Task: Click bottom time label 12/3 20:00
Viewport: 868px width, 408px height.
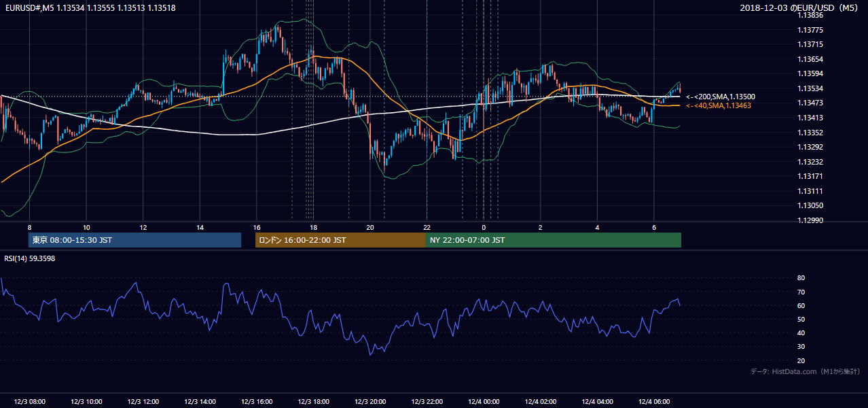Action: click(x=370, y=402)
